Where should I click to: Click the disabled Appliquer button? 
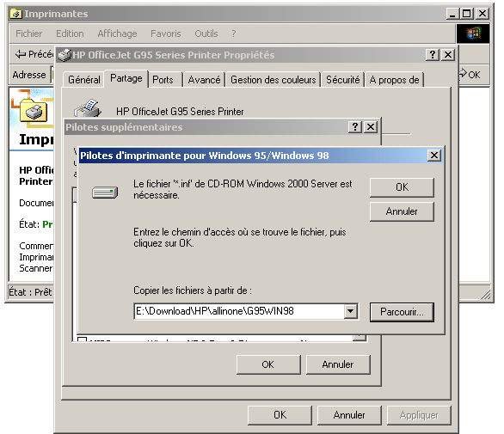click(419, 415)
